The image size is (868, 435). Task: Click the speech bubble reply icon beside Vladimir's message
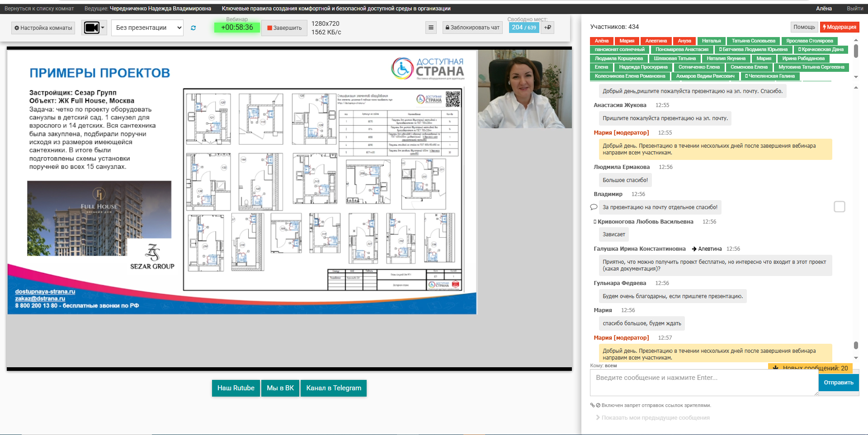tap(594, 207)
